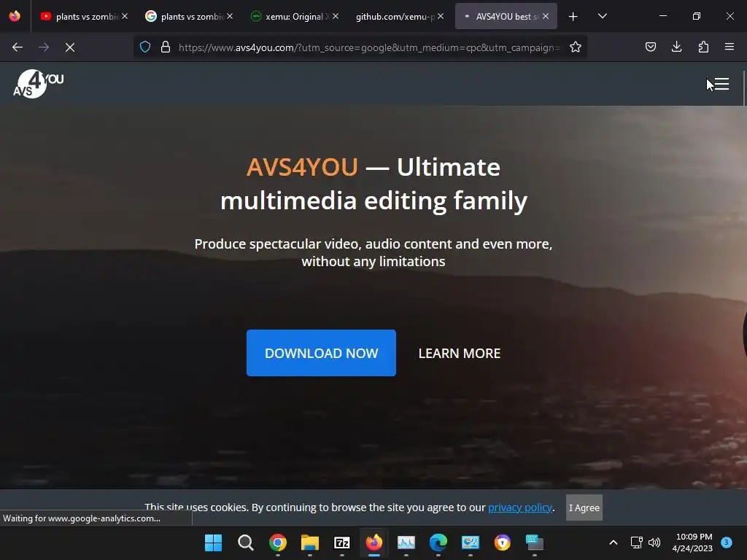Screen dimensions: 747x560
Task: Launch Microsoft Edge from the taskbar
Action: tap(438, 542)
